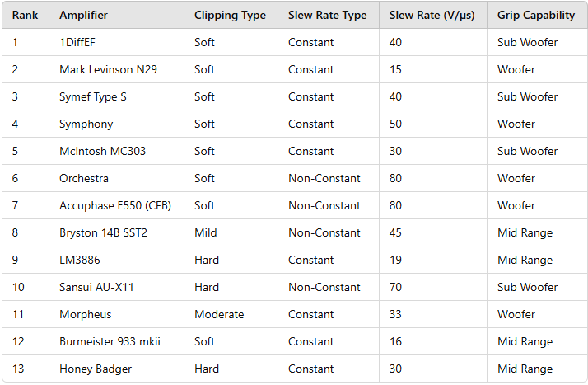The height and width of the screenshot is (385, 588).
Task: Select the Slew Rate (V/µs) header
Action: tap(432, 15)
